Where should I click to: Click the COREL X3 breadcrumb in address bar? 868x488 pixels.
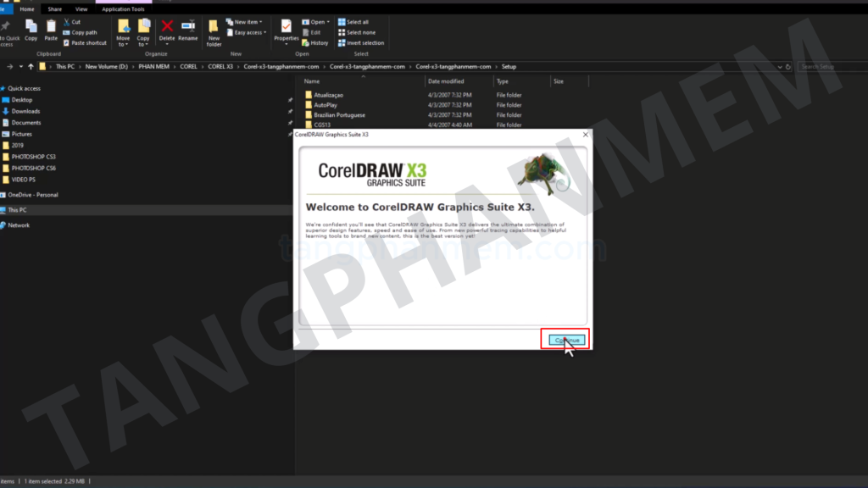pyautogui.click(x=219, y=66)
